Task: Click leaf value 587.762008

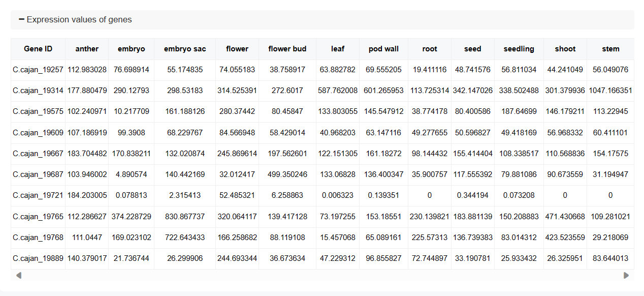Action: (x=338, y=91)
